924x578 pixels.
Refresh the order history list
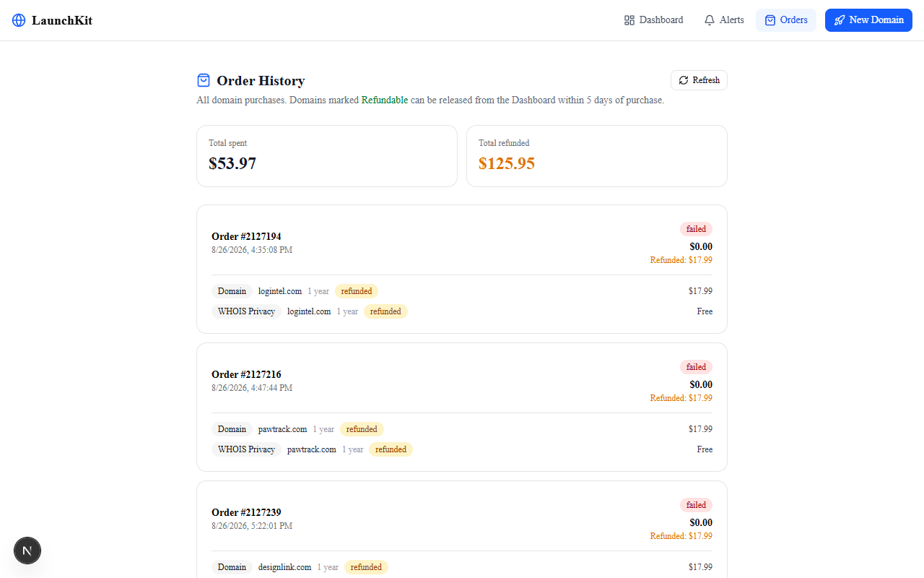tap(699, 80)
